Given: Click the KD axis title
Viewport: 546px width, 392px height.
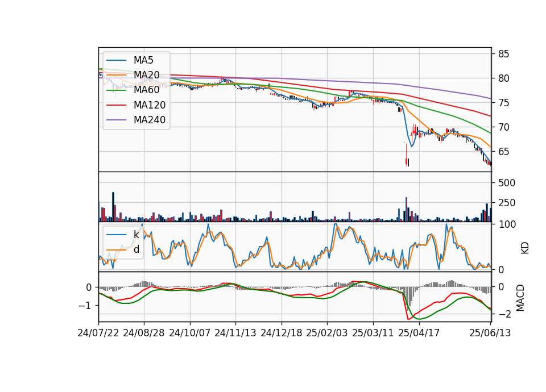Looking at the screenshot, I should (525, 248).
